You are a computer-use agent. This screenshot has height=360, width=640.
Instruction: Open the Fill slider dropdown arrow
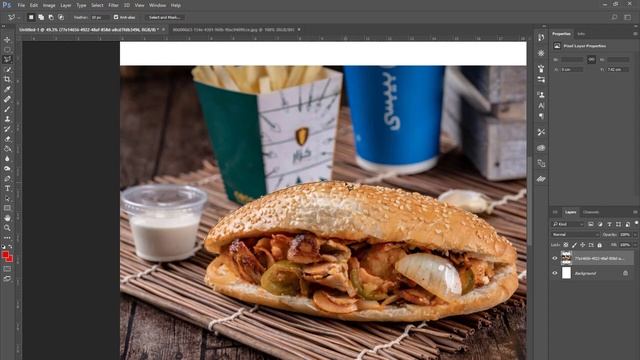(x=635, y=245)
